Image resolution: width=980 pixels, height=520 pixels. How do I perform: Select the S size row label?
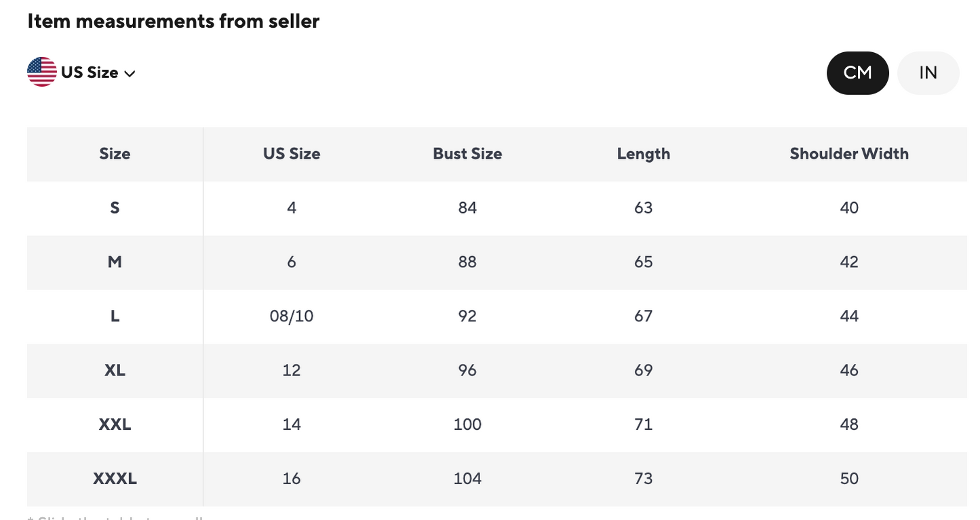pos(115,207)
